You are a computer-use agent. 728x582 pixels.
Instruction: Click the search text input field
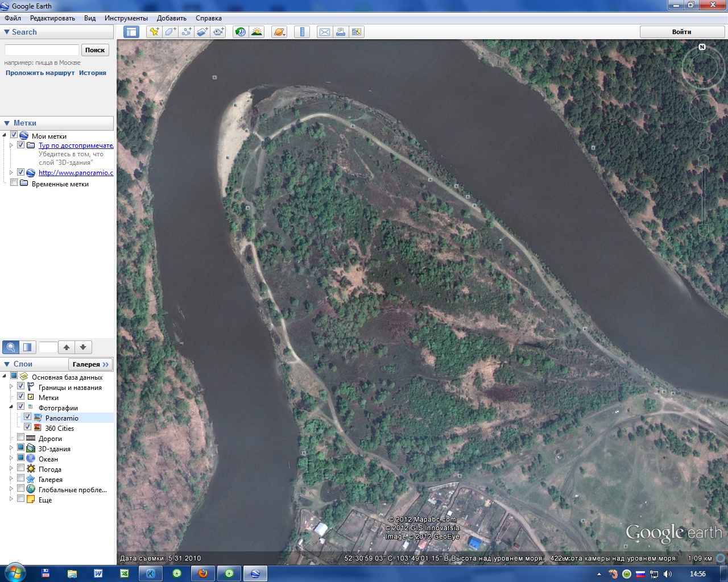[x=42, y=50]
